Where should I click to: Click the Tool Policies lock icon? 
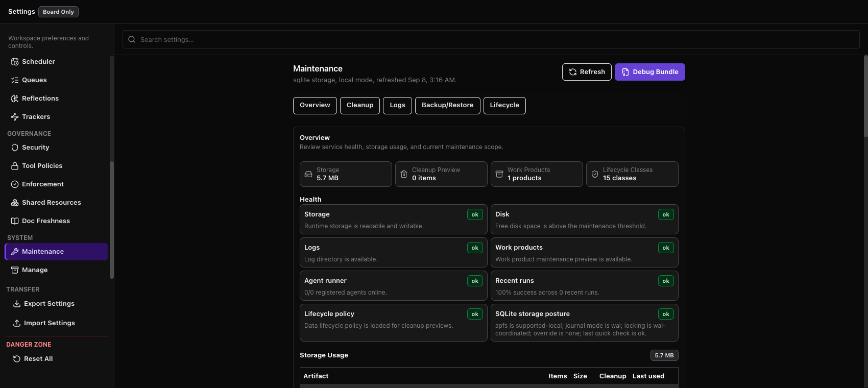point(15,166)
